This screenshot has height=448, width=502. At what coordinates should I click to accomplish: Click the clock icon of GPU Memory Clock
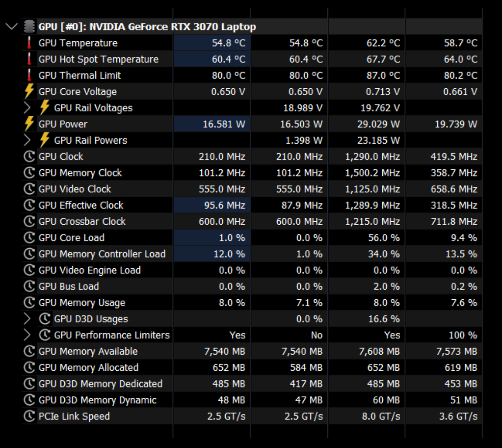point(29,173)
